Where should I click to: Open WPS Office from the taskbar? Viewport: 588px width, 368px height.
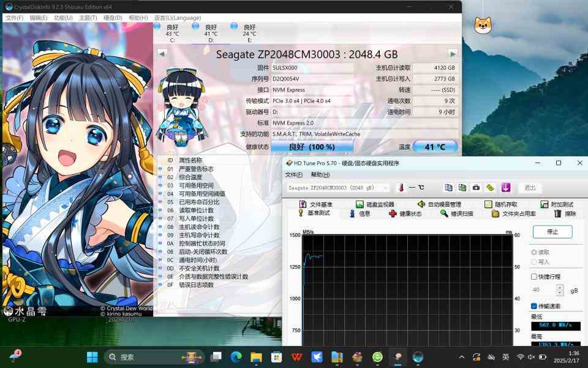pos(296,357)
